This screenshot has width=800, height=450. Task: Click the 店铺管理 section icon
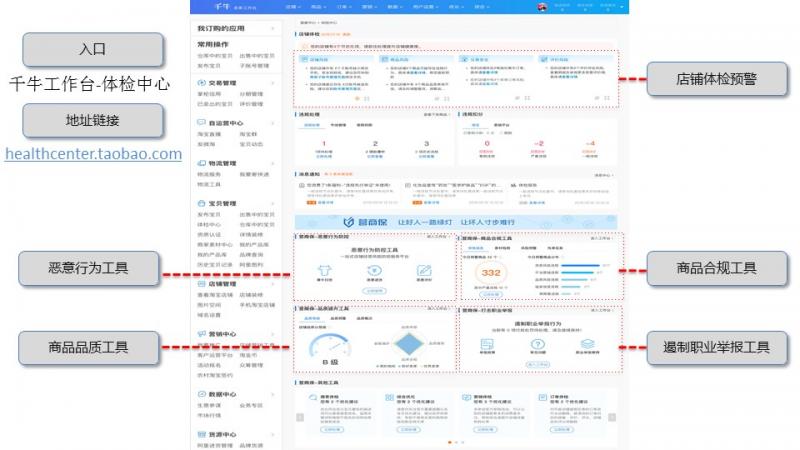coord(201,284)
